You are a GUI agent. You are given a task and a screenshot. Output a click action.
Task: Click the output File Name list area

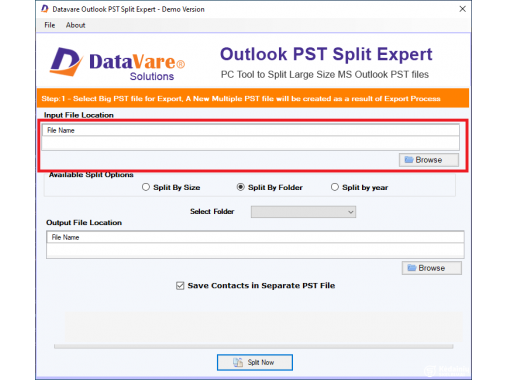255,250
